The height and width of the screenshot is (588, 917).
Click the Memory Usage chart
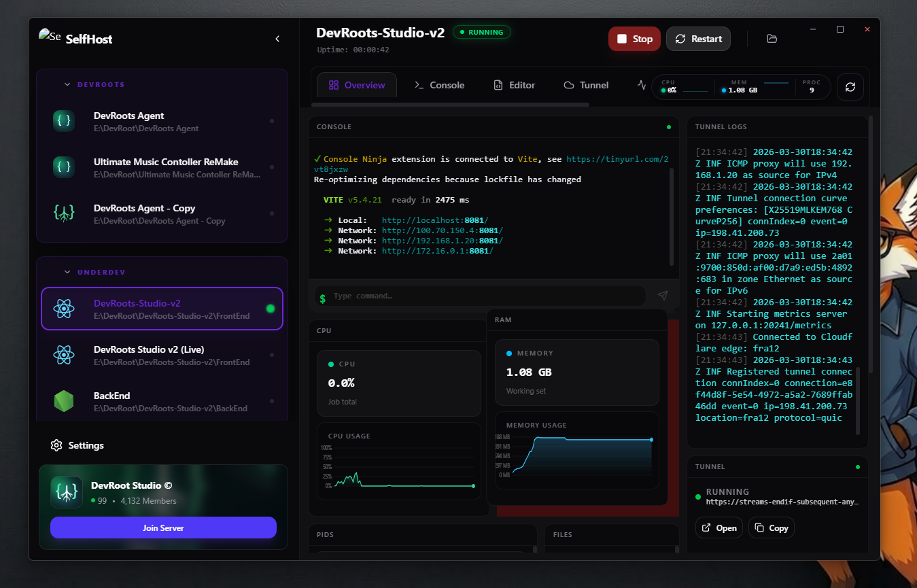pos(577,451)
